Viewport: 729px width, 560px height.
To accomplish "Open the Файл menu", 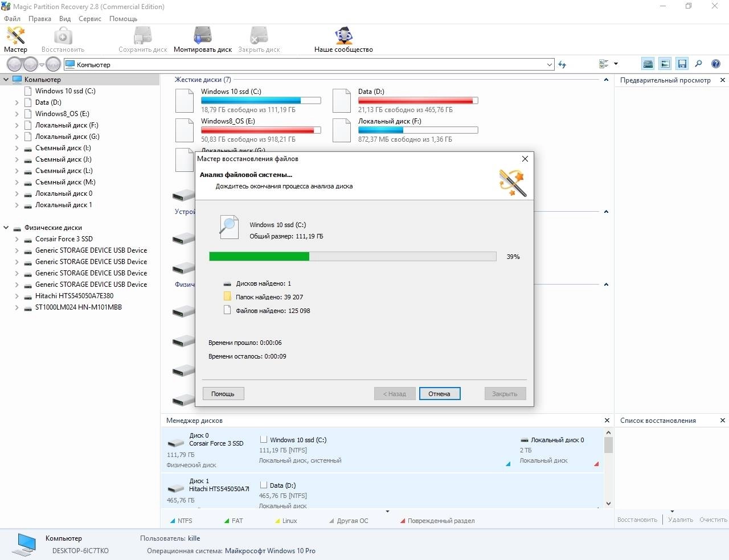I will tap(12, 19).
